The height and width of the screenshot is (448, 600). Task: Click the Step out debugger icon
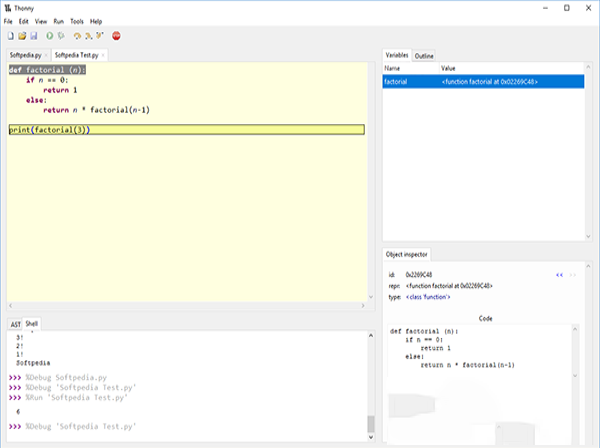coord(99,35)
